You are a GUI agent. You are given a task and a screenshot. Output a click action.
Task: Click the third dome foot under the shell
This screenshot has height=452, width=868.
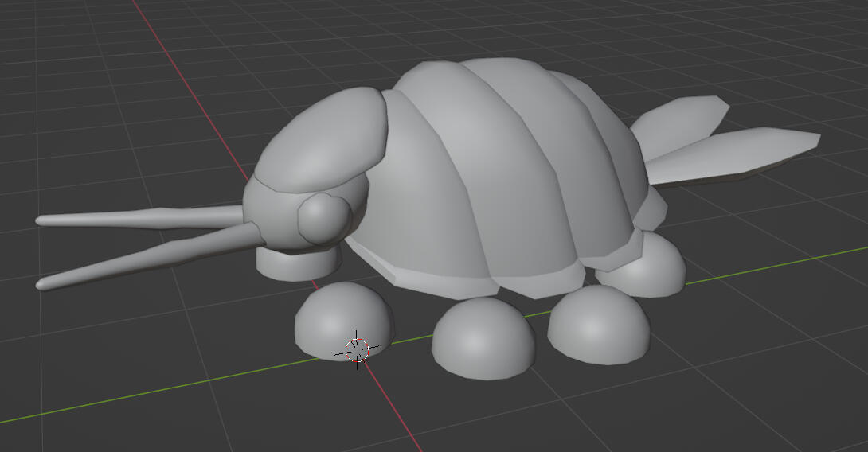(597, 323)
